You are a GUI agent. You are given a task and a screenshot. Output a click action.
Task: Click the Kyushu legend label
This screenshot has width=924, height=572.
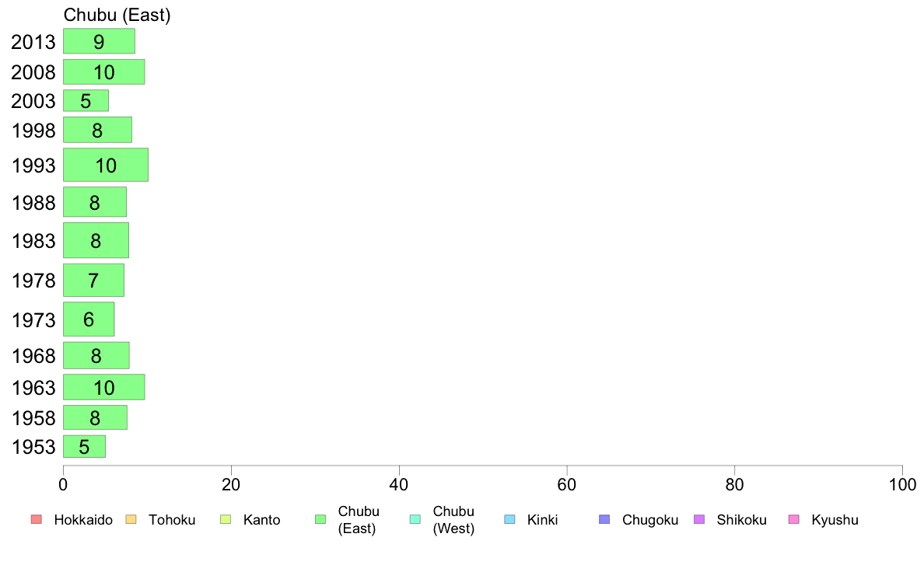(x=835, y=520)
